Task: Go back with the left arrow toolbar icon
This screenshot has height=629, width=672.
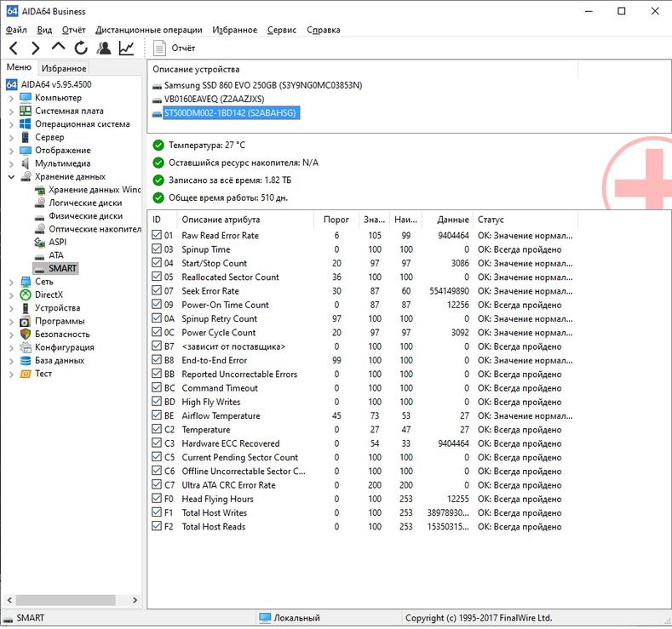Action: [x=14, y=48]
